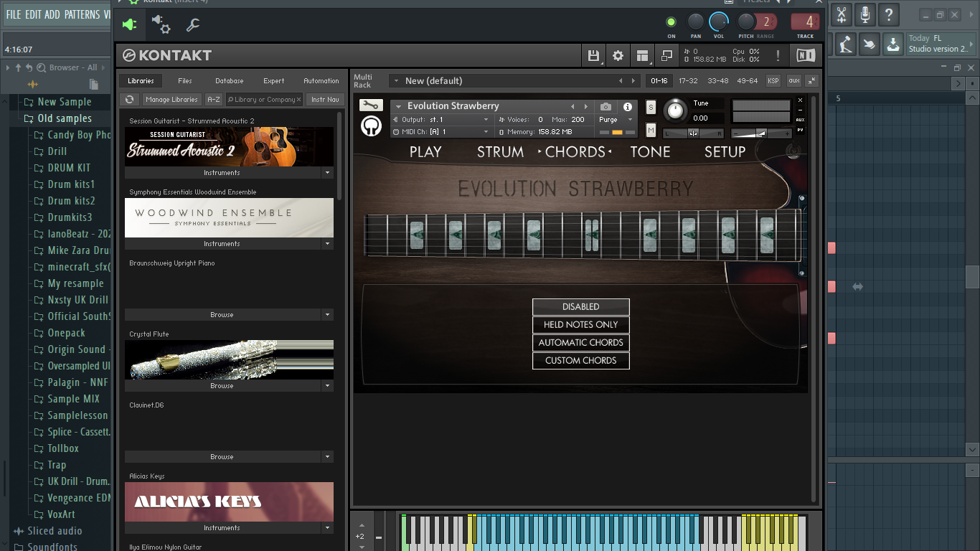
Task: Take instrument snapshot with camera icon
Action: [606, 106]
